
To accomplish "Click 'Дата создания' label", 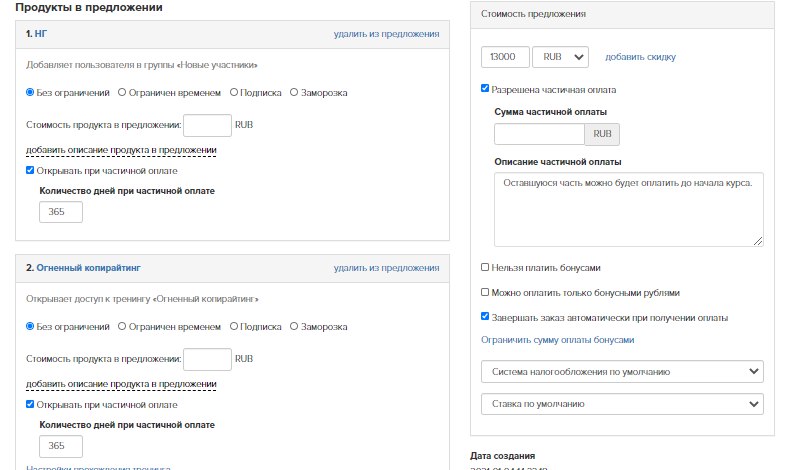I will (502, 456).
